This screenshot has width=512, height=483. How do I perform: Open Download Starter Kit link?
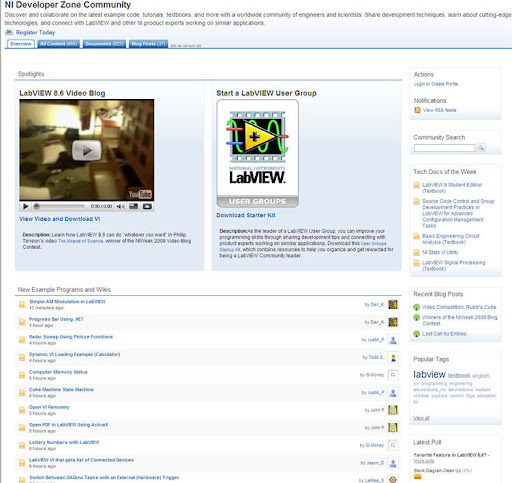coord(246,215)
